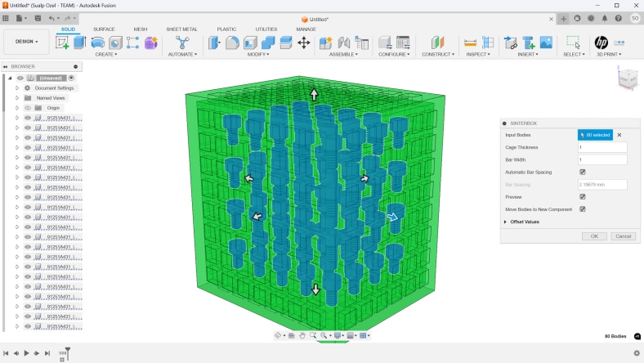Switch to the MESH tab

(x=140, y=29)
